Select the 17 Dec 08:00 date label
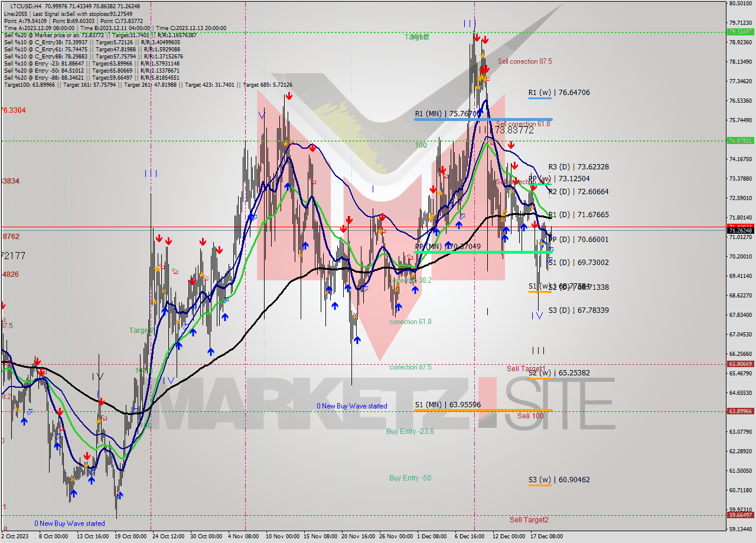756x543 pixels. coord(546,537)
